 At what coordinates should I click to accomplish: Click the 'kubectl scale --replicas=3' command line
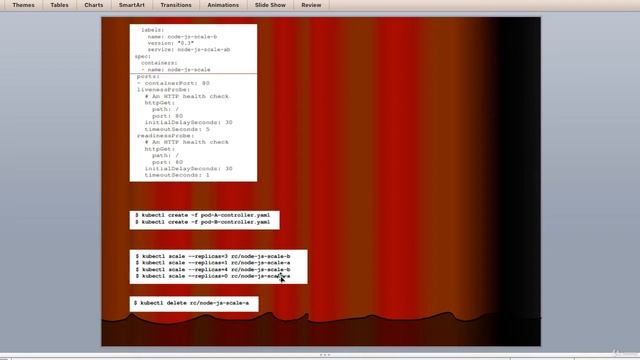pyautogui.click(x=213, y=256)
